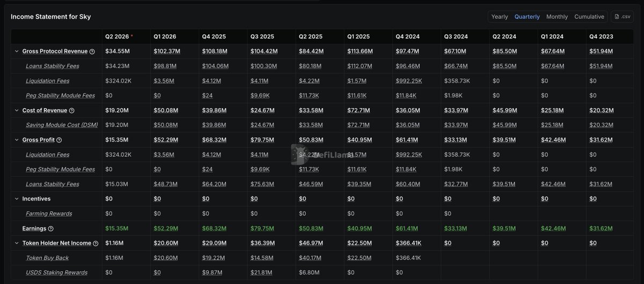This screenshot has height=284, width=644.
Task: Click the $98.81M Loans Stability Fees value
Action: 165,66
